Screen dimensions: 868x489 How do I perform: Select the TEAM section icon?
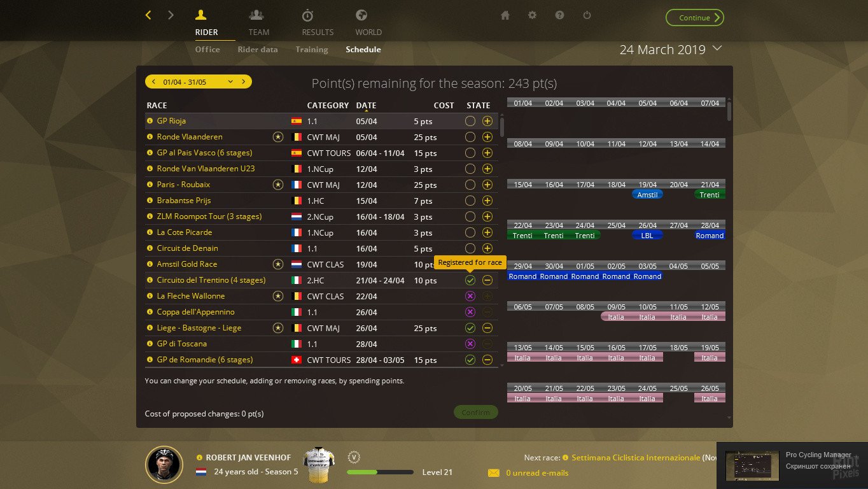[x=257, y=16]
